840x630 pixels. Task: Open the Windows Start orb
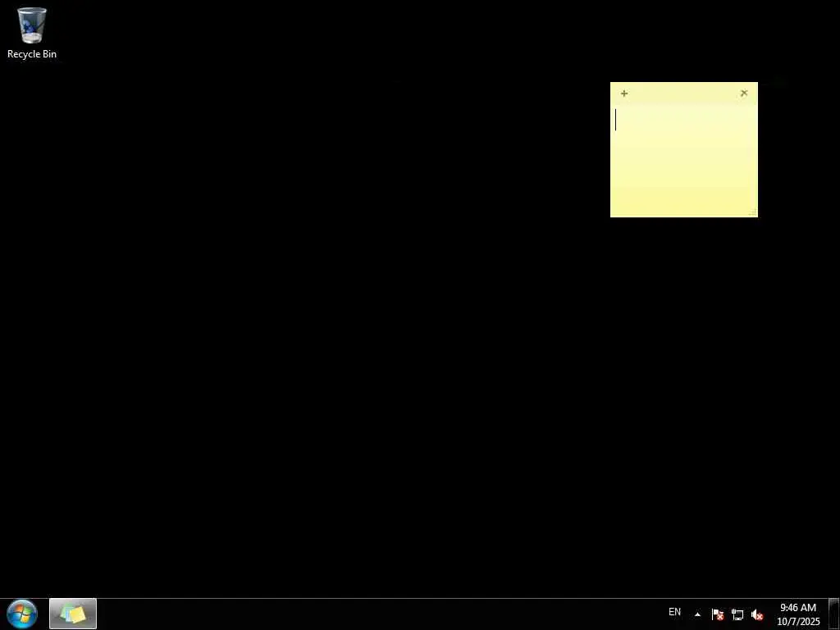[22, 614]
